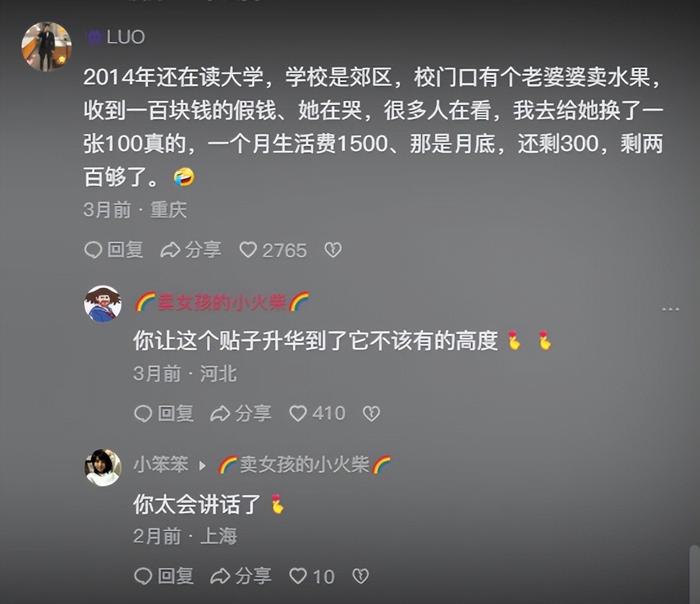
Task: Open 小笨笨's profile avatar
Action: tap(102, 468)
